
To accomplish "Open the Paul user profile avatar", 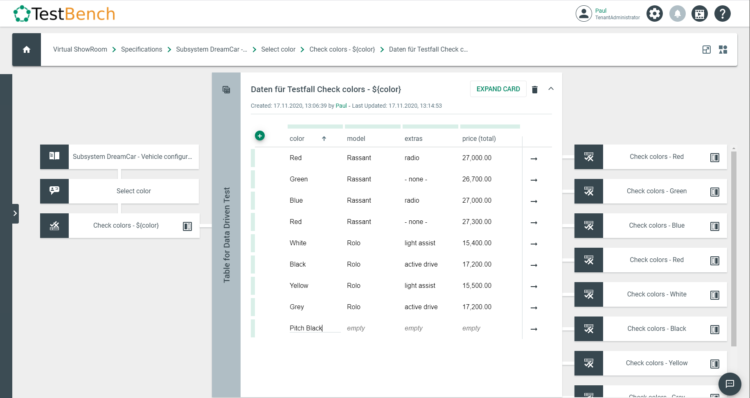I will [x=583, y=13].
